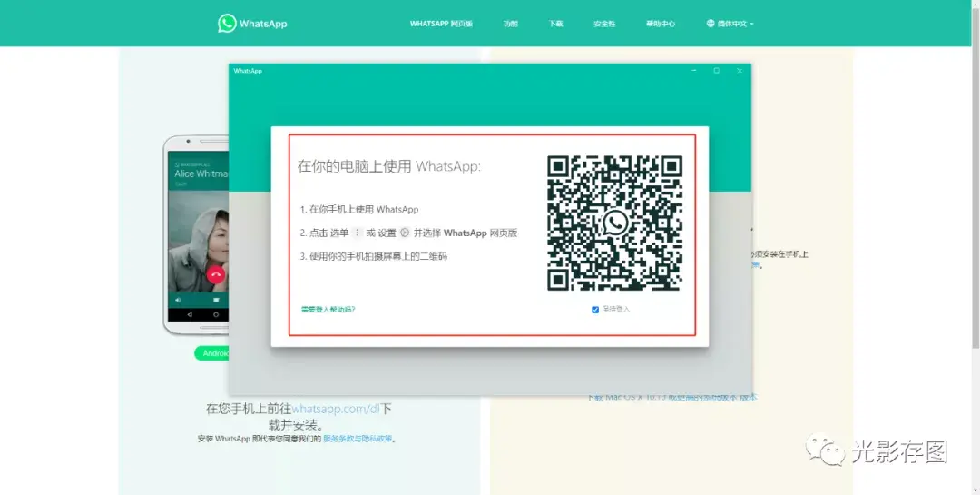The height and width of the screenshot is (495, 980).
Task: Open the whatsapp.com/dl link on the webpage
Action: point(337,410)
